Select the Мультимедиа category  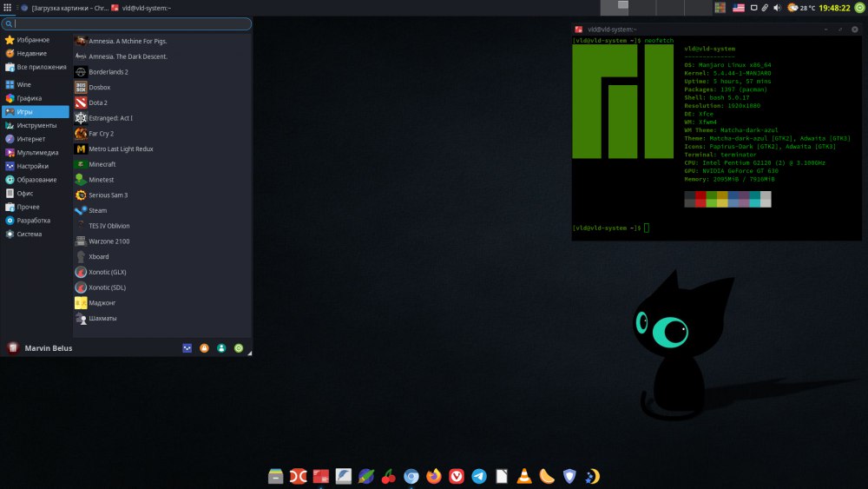click(x=36, y=152)
